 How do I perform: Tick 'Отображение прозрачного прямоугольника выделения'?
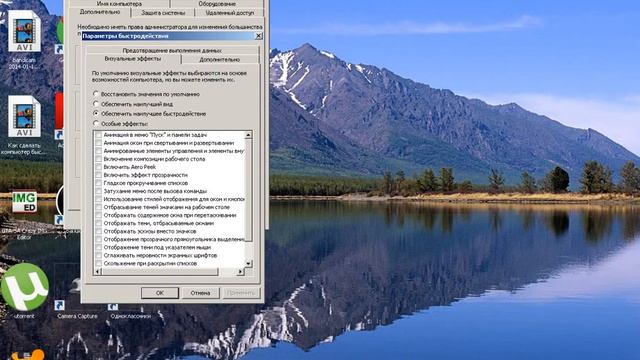pos(98,239)
